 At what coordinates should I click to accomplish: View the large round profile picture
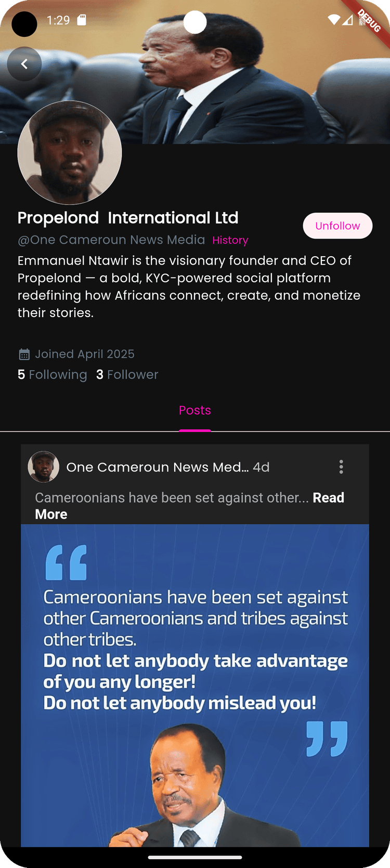[70, 153]
